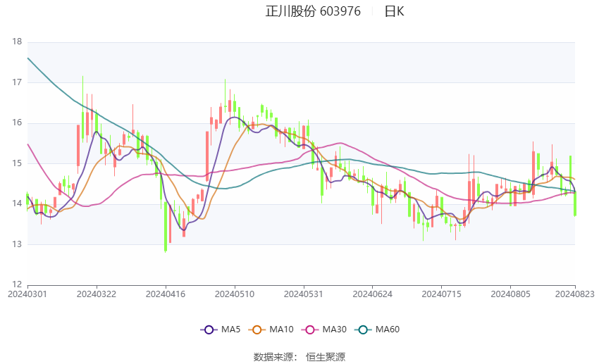Click the data source text 恒生聚源
Viewport: 599px width, 364px height.
pos(326,357)
